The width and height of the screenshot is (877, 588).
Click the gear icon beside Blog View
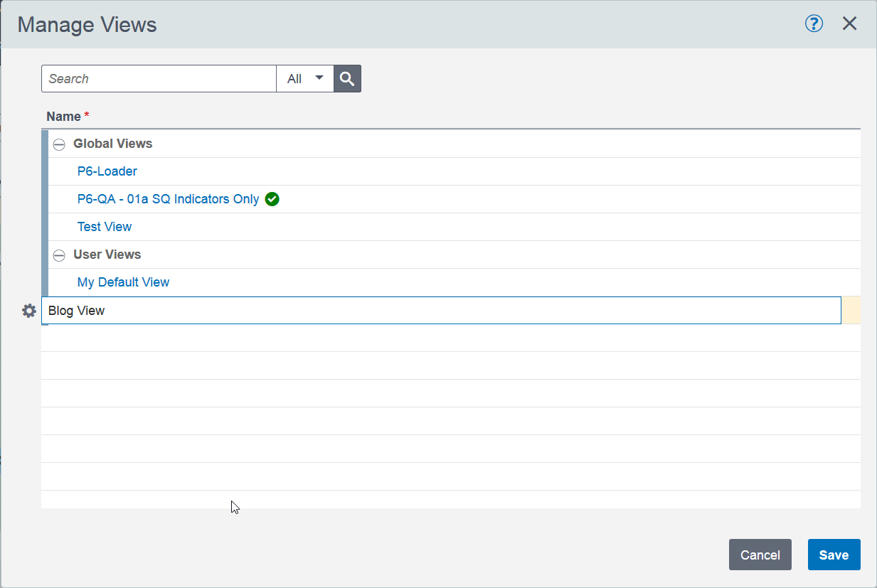(29, 311)
